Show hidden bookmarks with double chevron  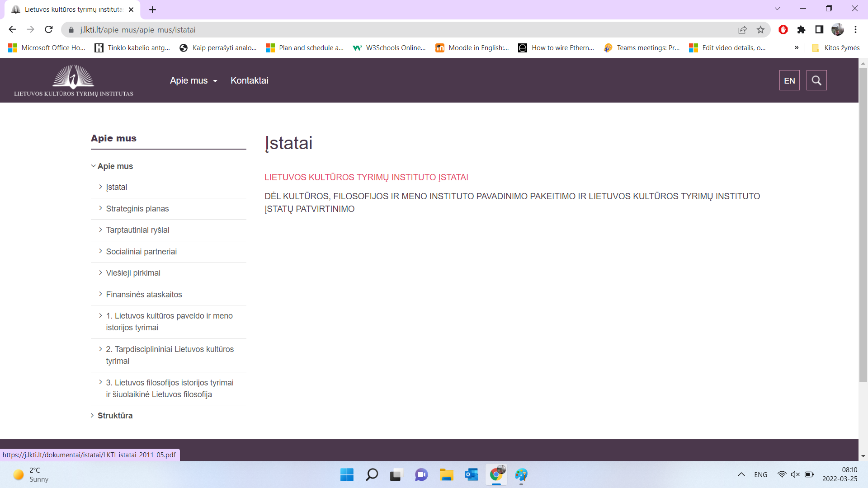[x=797, y=48]
